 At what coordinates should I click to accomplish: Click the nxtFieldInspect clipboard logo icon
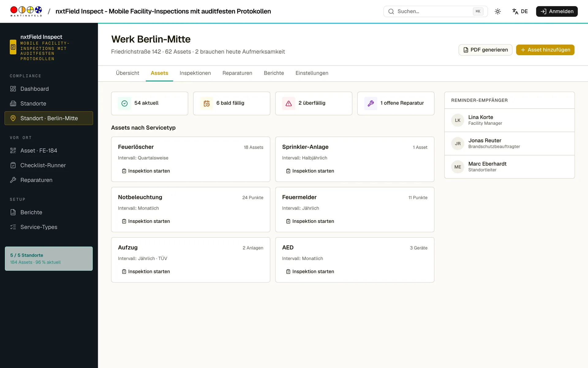click(13, 47)
